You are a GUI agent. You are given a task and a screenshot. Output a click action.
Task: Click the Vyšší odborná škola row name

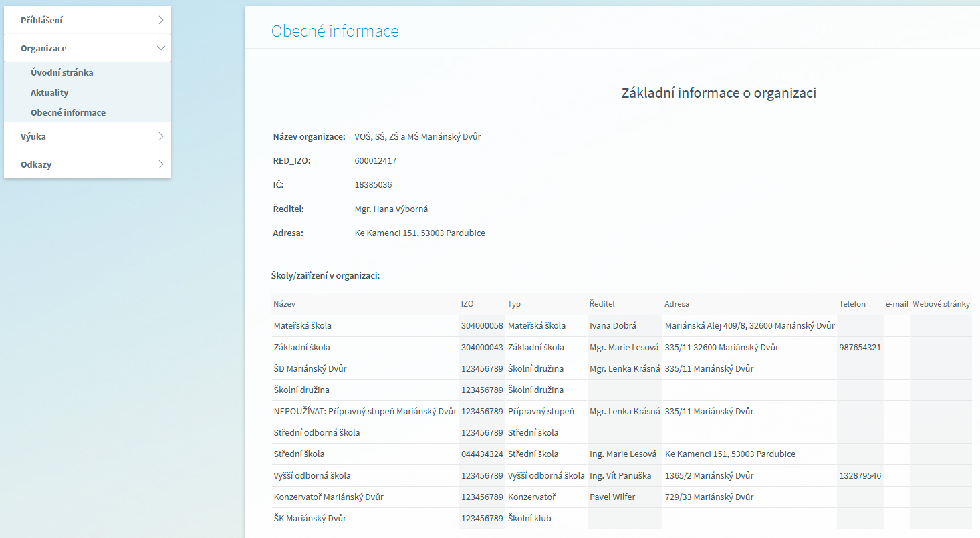point(312,476)
